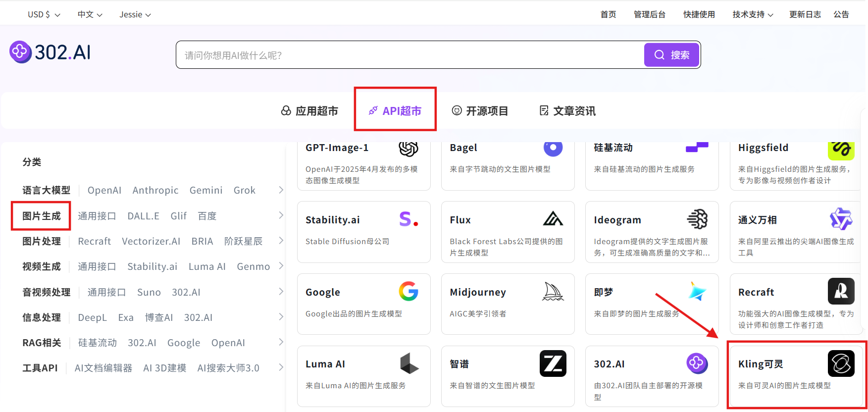Click the 智谱 Z logo
Viewport: 868px width, 412px height.
pyautogui.click(x=553, y=363)
